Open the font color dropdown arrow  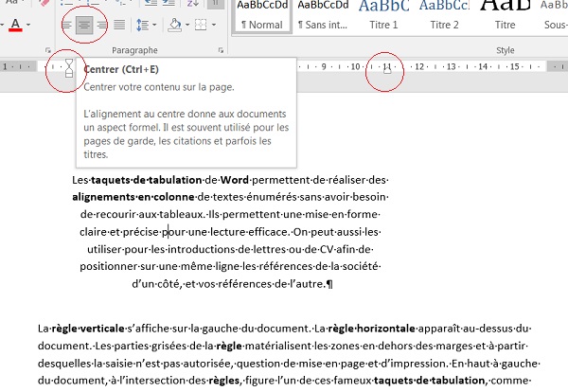pos(28,25)
